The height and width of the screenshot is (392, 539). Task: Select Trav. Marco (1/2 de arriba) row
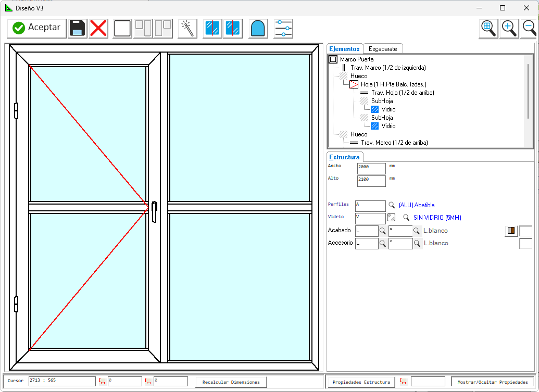coord(394,143)
